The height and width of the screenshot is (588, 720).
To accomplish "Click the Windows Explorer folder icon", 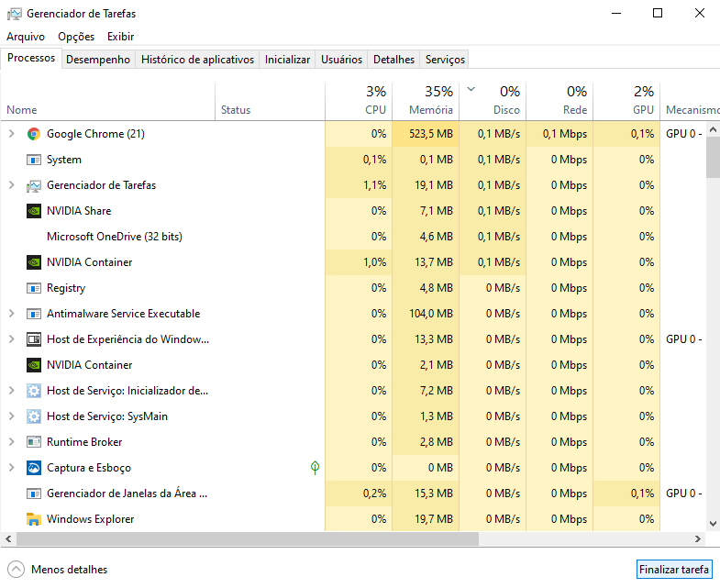I will click(x=34, y=519).
